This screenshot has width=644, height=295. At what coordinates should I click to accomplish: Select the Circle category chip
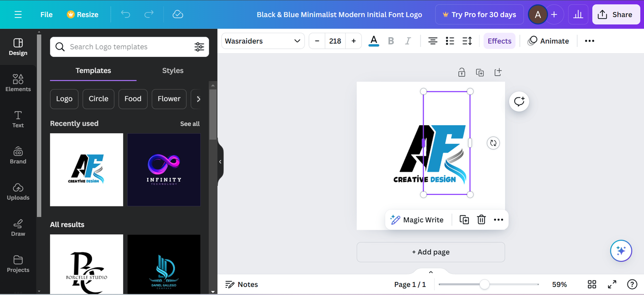[x=99, y=99]
